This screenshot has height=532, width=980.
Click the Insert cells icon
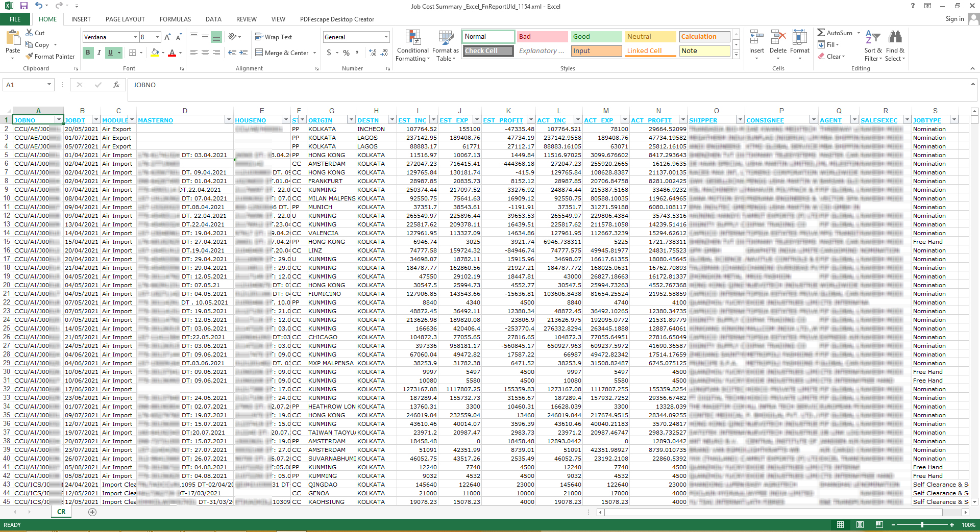(756, 38)
